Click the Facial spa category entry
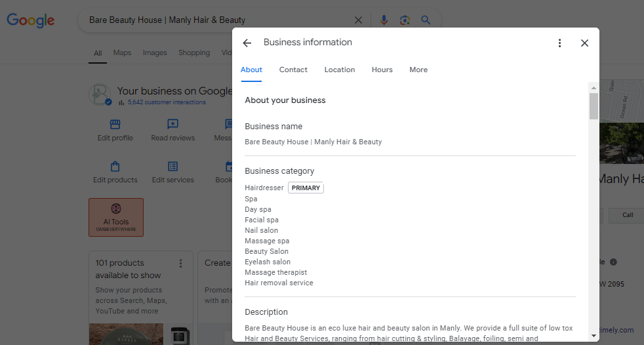 click(262, 220)
